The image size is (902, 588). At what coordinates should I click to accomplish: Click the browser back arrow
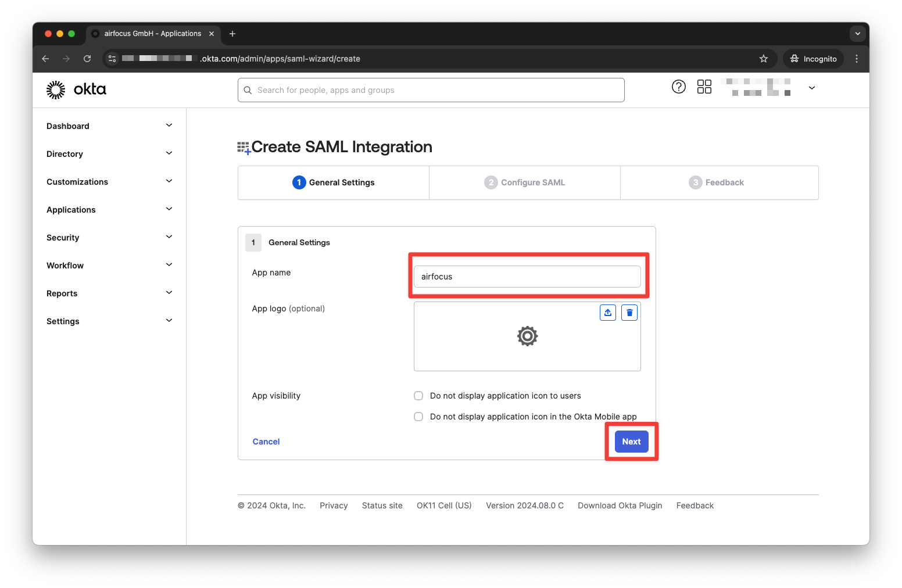tap(45, 59)
